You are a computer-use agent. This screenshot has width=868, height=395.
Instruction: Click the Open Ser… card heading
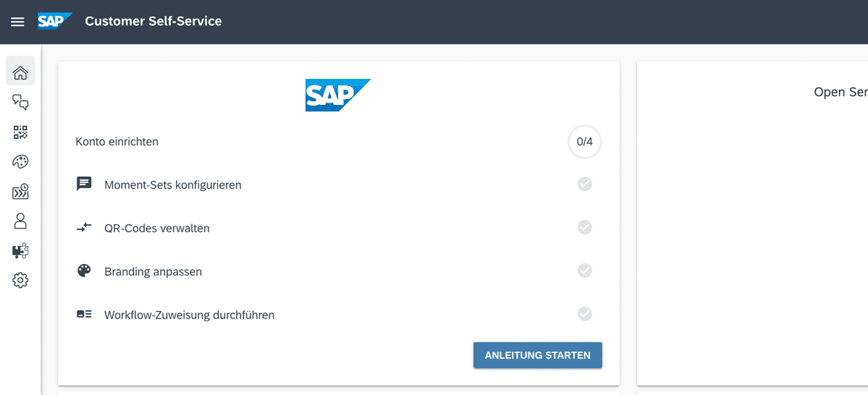click(x=841, y=93)
